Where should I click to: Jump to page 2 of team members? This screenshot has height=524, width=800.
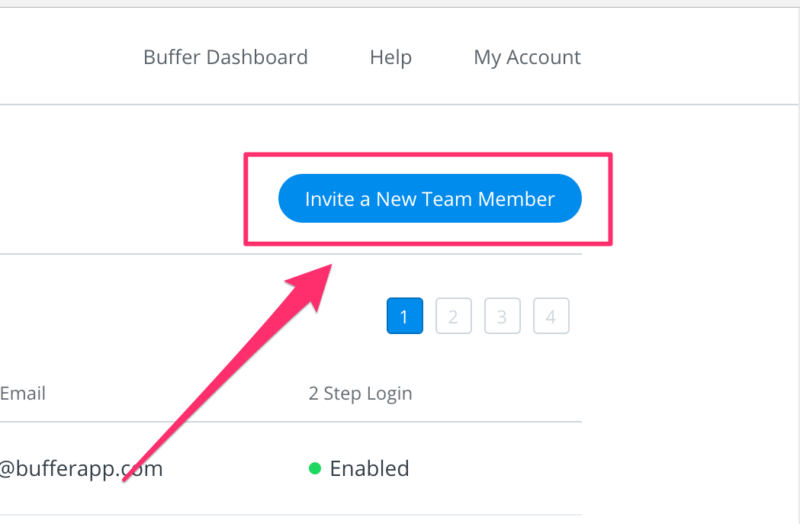click(453, 317)
